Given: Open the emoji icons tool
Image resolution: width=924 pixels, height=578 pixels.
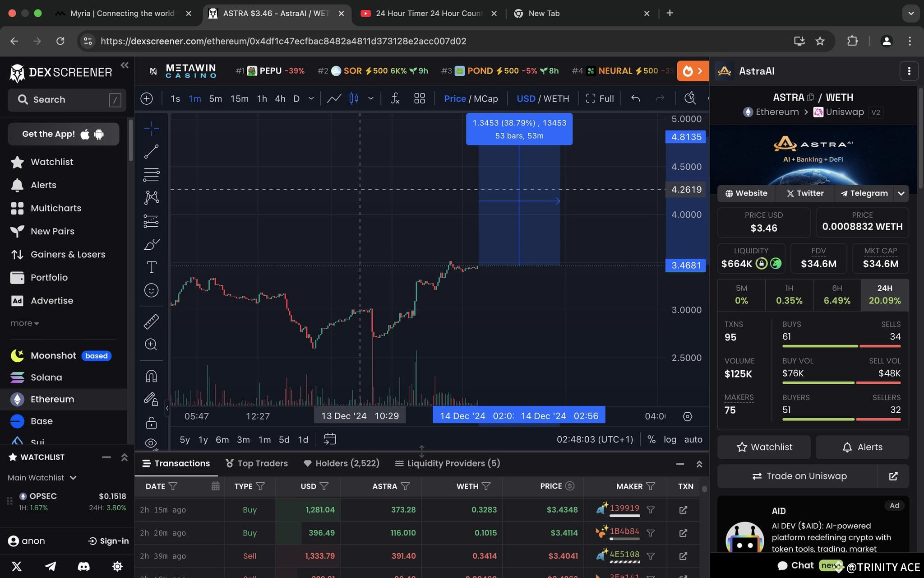Looking at the screenshot, I should pos(151,290).
